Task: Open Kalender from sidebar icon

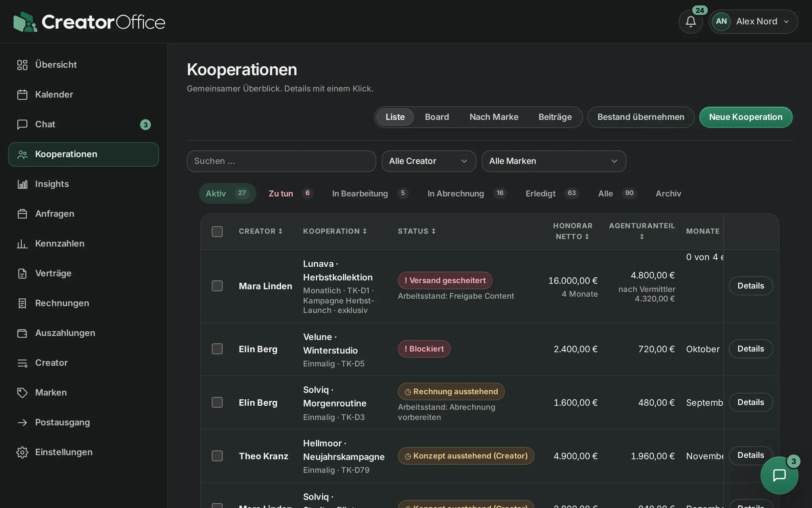Action: pyautogui.click(x=22, y=94)
